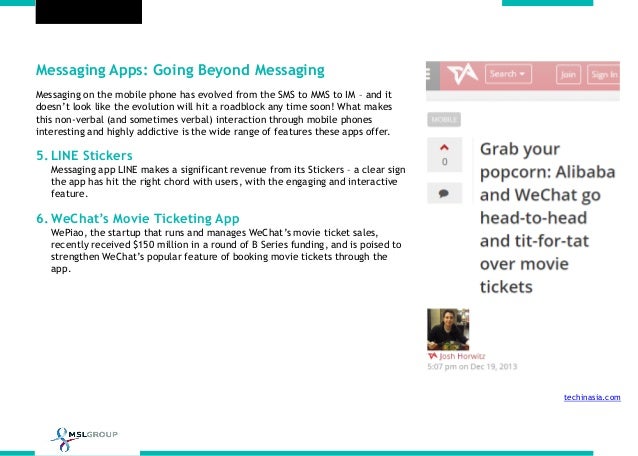Viewport: 638px width, 456px height.
Task: Open the Search dropdown in pink header
Action: coord(508,74)
